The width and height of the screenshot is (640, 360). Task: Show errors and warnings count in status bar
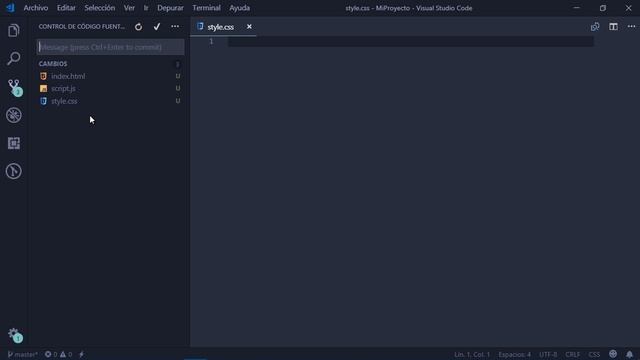tap(58, 354)
